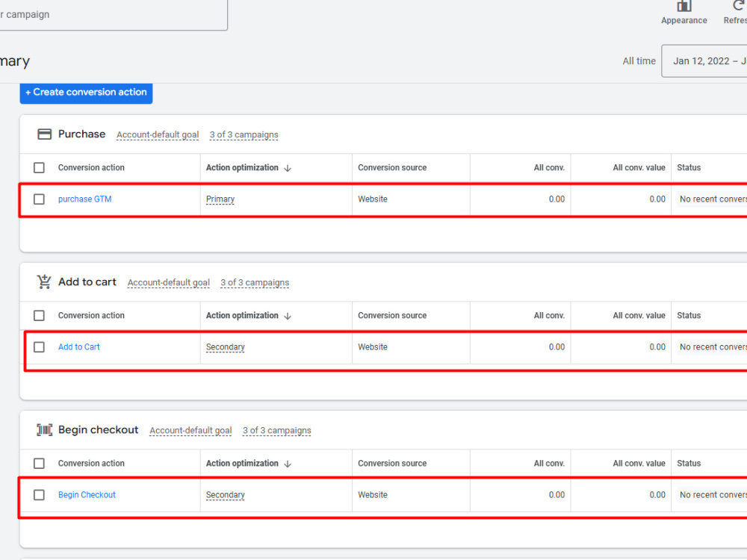Click Conversion source header in Add to cart table
747x560 pixels.
[392, 315]
